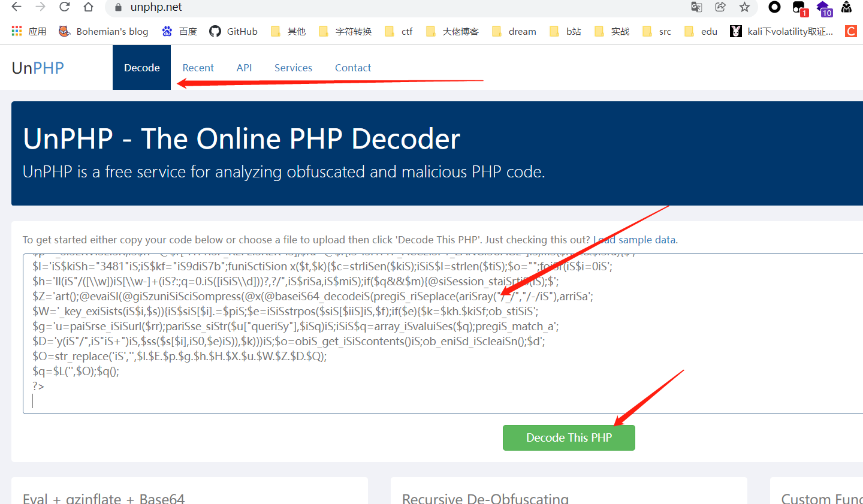Click inside the PHP code textarea
The image size is (863, 504).
tap(443, 334)
